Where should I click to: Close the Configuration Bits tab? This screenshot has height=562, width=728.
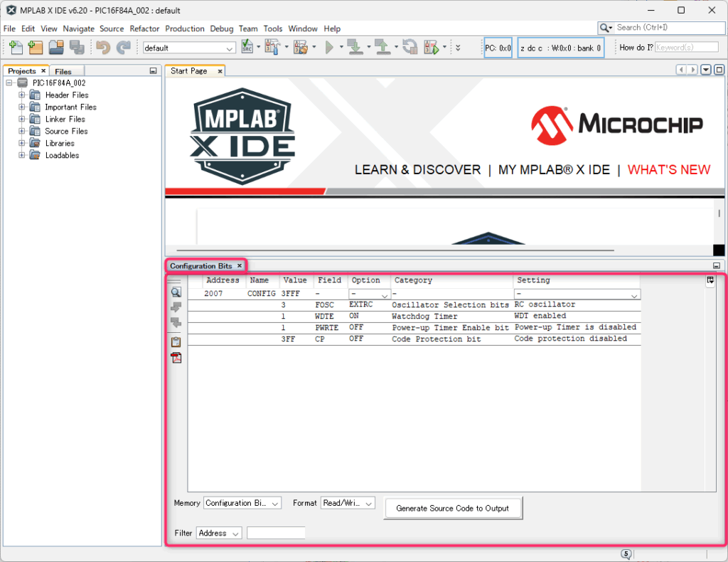[240, 265]
